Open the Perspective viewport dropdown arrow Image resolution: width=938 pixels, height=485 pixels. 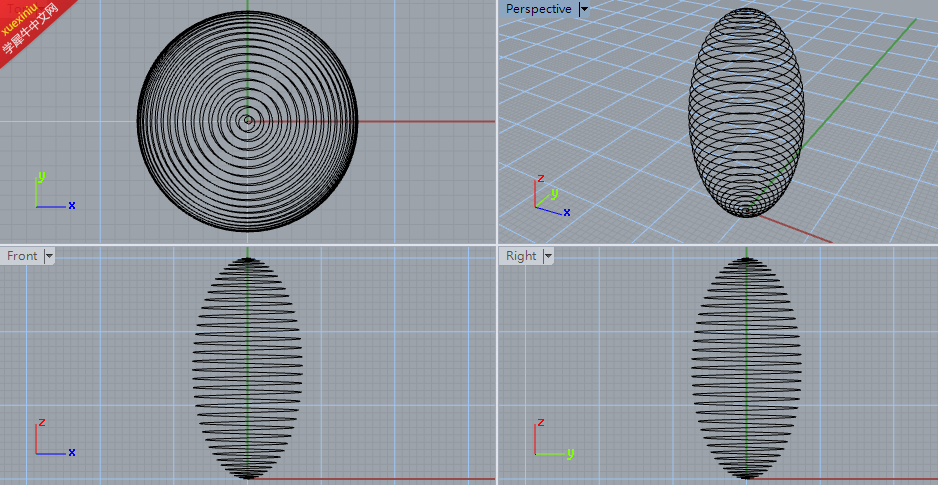click(x=584, y=9)
